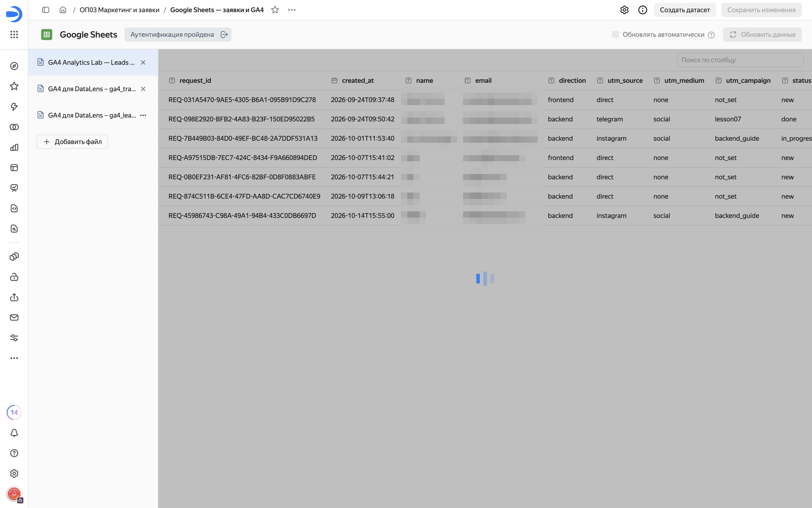Expand the sidebar three-dot more menu
The height and width of the screenshot is (508, 812).
(x=14, y=358)
